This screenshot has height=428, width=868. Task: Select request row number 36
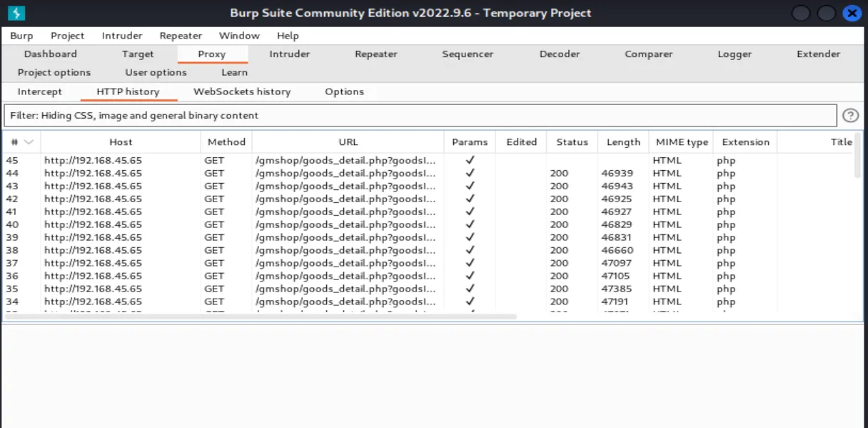click(428, 276)
